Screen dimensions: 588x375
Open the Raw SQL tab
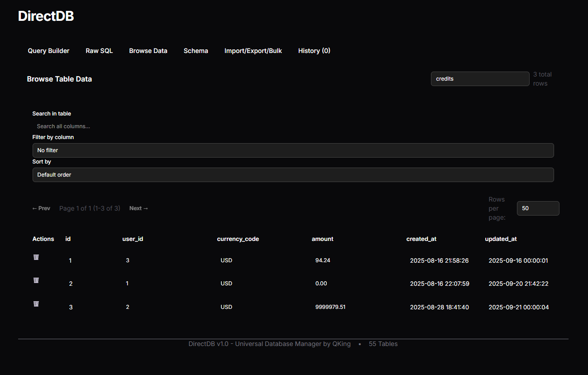point(99,51)
